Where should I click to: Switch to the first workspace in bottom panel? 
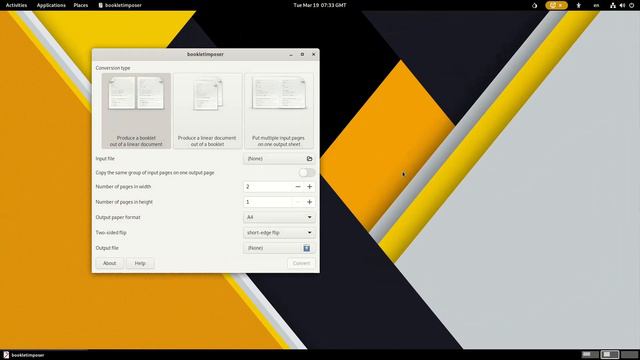590,355
